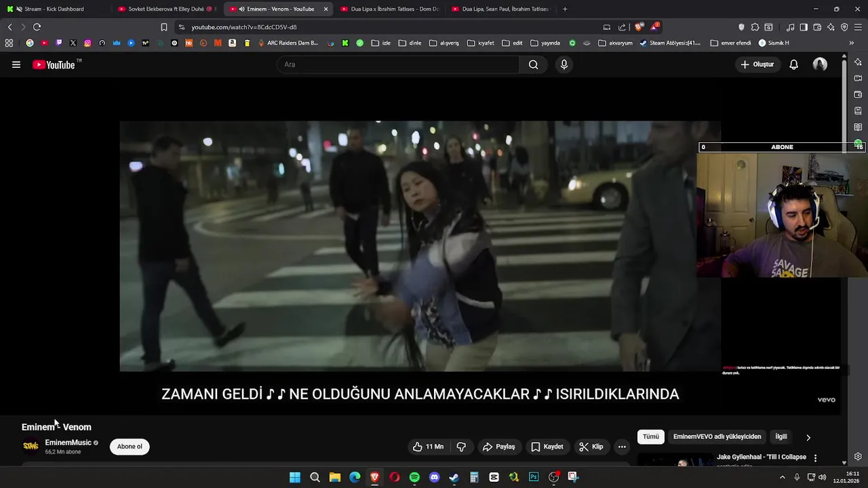Open Brave Leo AI sparkle icon
Viewport: 868px width, 488px height.
[x=831, y=27]
